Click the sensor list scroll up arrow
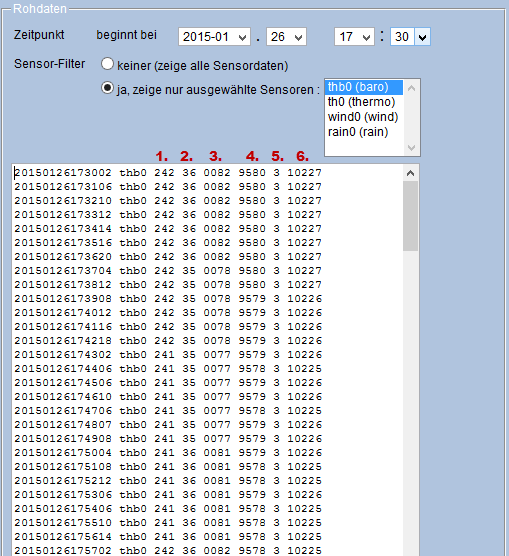The height and width of the screenshot is (556, 509). tap(411, 88)
